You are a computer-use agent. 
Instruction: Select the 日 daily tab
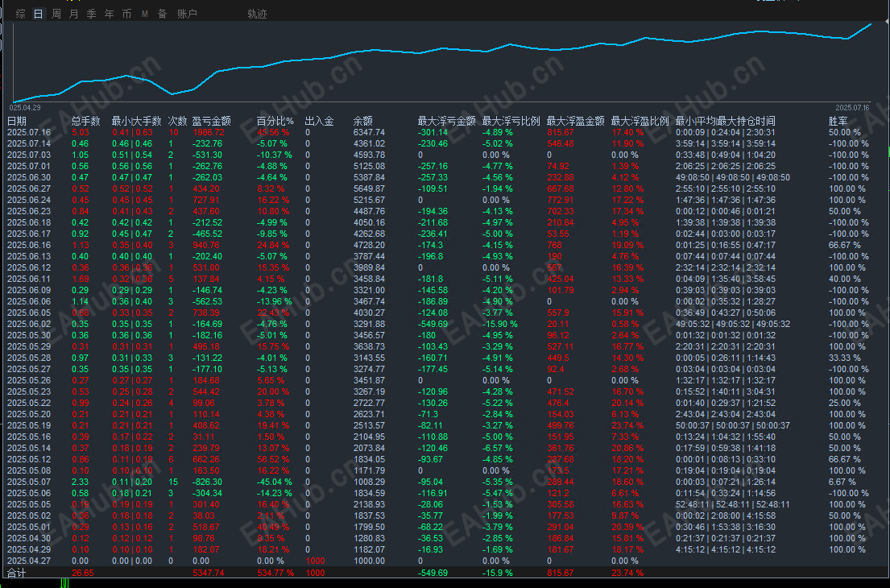click(38, 14)
